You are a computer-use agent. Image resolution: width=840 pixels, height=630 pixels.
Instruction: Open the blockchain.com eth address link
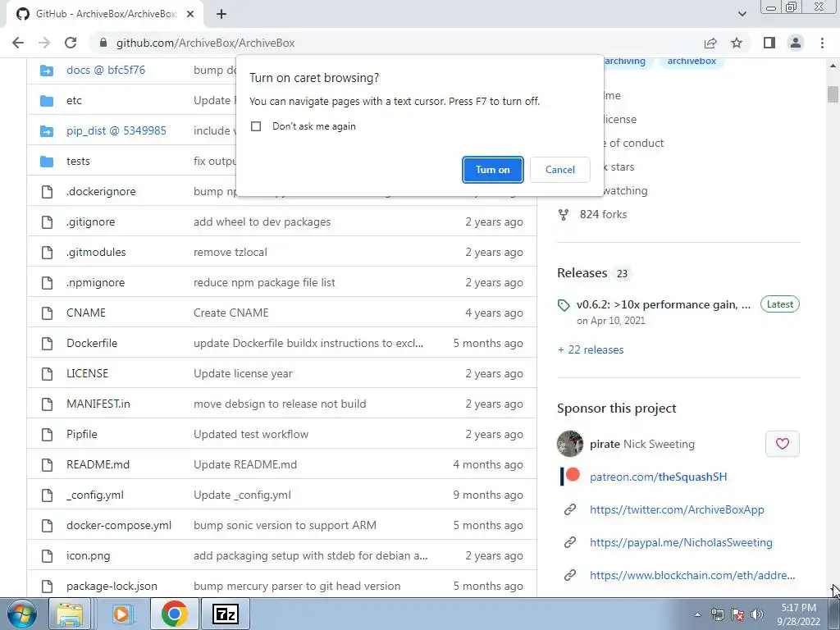click(692, 575)
